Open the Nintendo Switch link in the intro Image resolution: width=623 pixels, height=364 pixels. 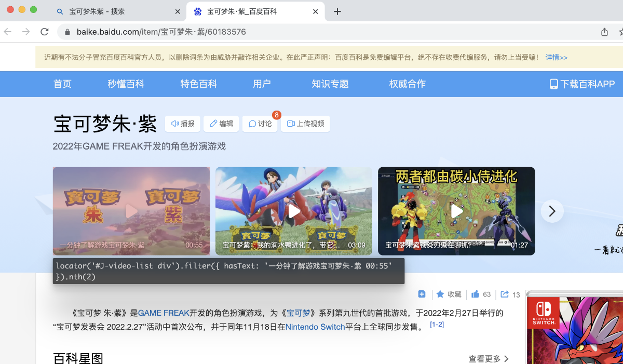(315, 327)
